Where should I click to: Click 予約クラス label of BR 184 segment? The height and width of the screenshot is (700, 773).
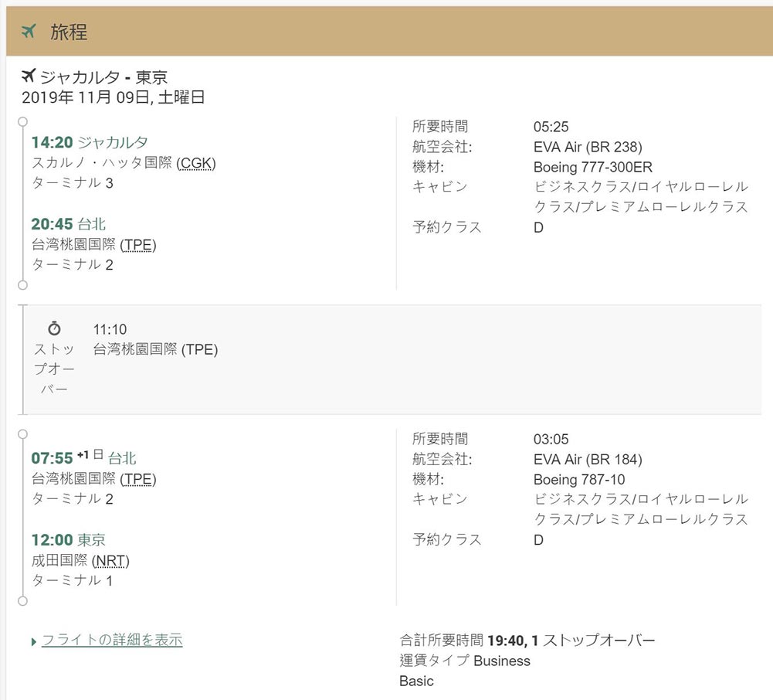[446, 539]
